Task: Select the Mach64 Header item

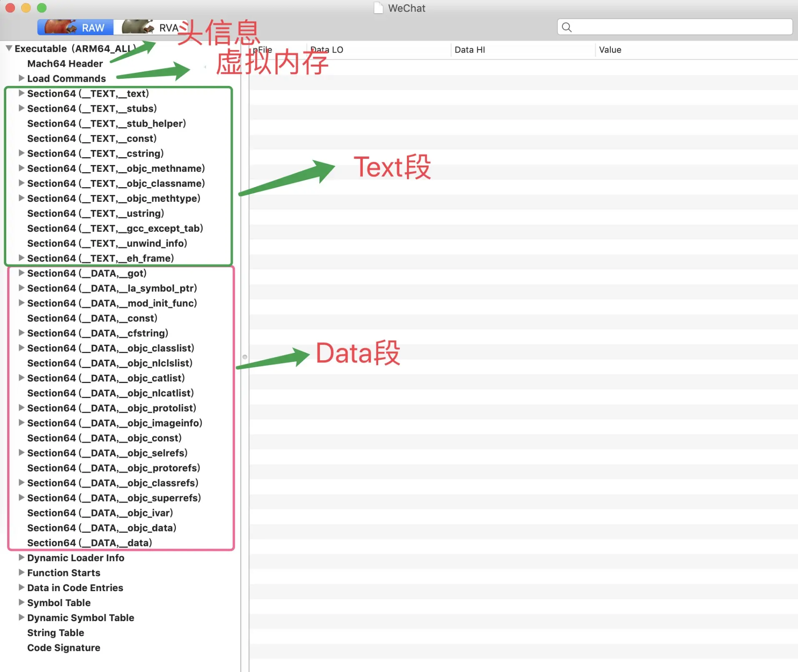Action: tap(65, 63)
